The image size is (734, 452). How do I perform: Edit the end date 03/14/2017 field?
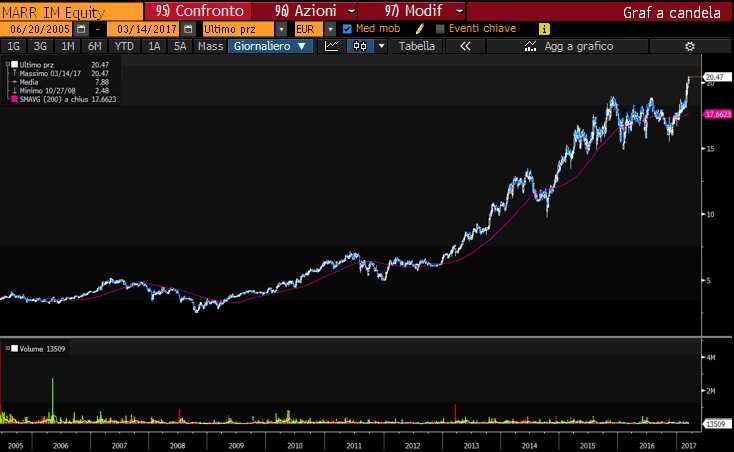coord(144,29)
